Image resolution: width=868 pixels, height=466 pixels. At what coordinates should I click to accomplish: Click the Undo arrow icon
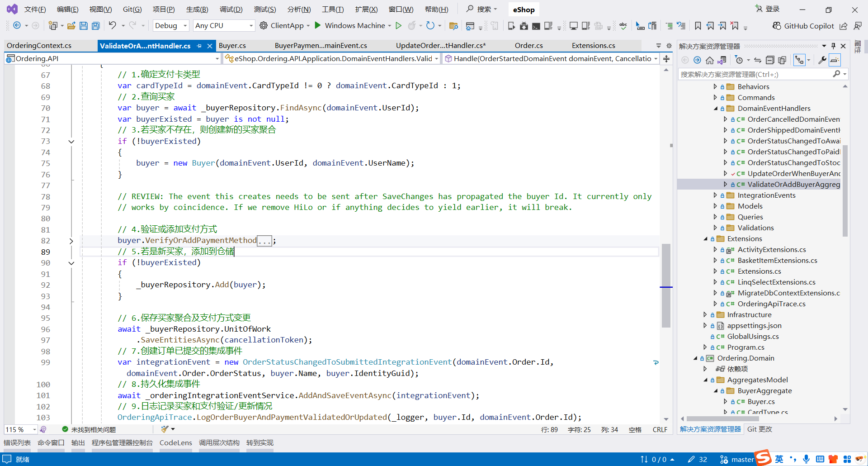(x=113, y=25)
